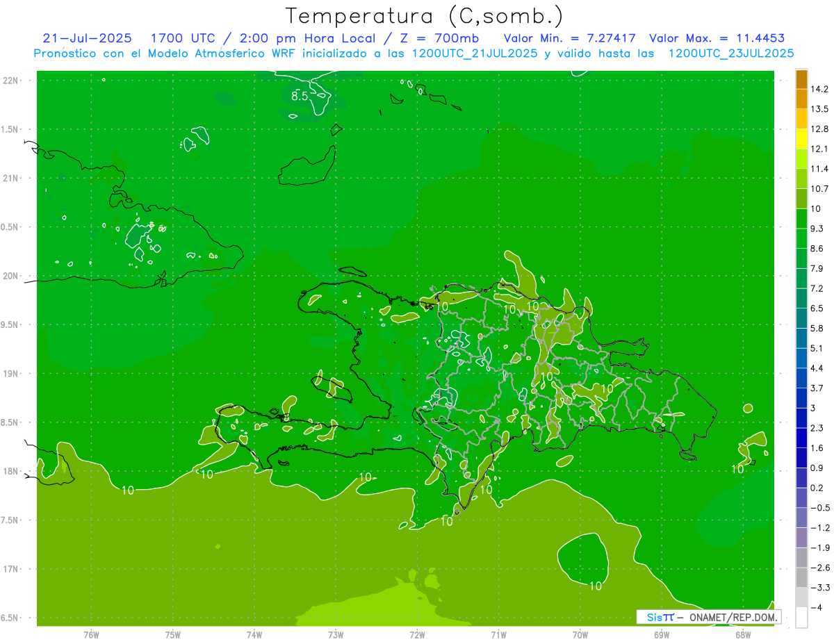Click the "8.6" value on the color scale
Image resolution: width=834 pixels, height=644 pixels.
click(817, 249)
